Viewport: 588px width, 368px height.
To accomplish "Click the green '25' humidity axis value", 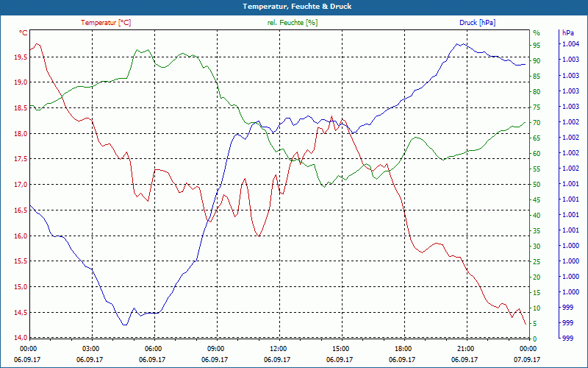I will point(537,262).
